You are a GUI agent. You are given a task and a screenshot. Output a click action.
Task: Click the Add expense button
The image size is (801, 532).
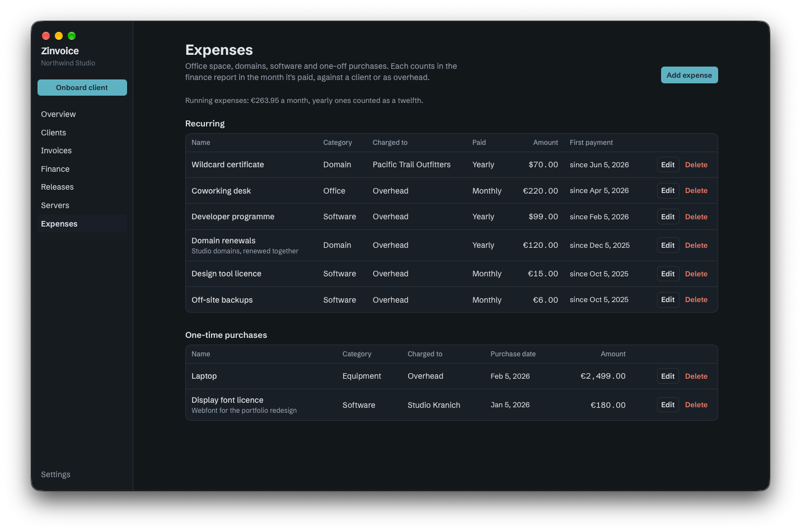689,75
